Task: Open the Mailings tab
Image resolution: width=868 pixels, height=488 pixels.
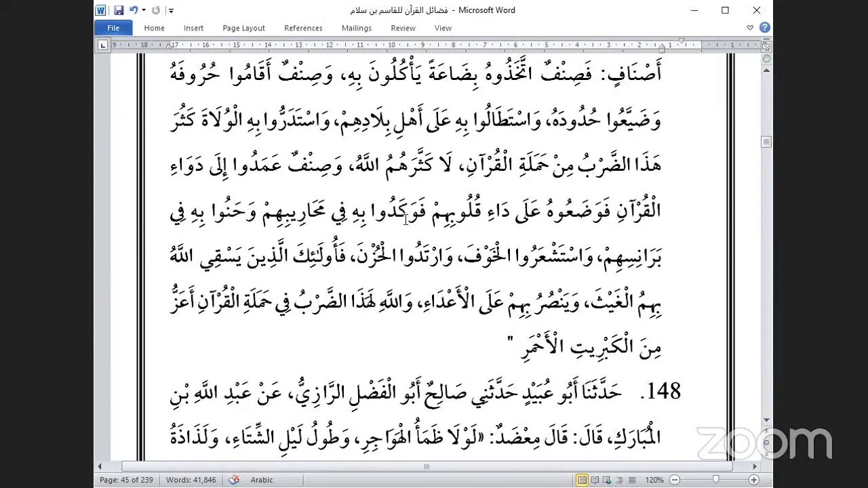Action: click(357, 28)
